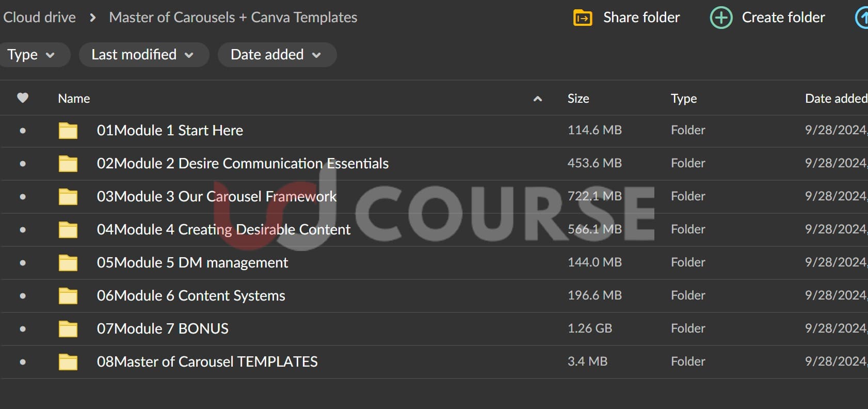Open 02Module 2 Desire Communication Essentials name

point(243,164)
